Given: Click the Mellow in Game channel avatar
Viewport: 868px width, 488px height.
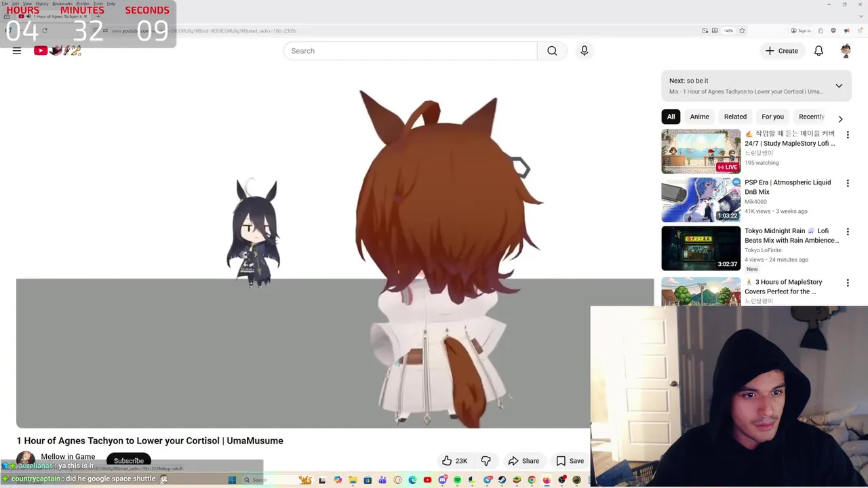Looking at the screenshot, I should [x=26, y=460].
